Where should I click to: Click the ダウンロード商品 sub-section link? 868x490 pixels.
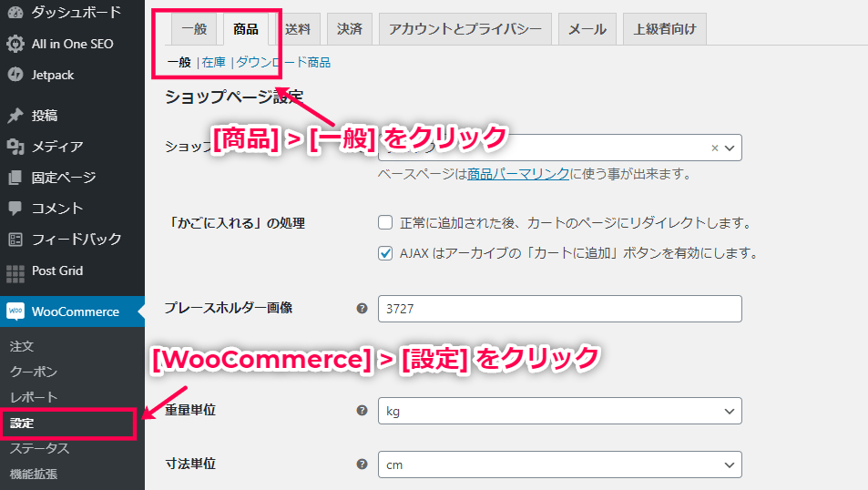click(x=283, y=62)
